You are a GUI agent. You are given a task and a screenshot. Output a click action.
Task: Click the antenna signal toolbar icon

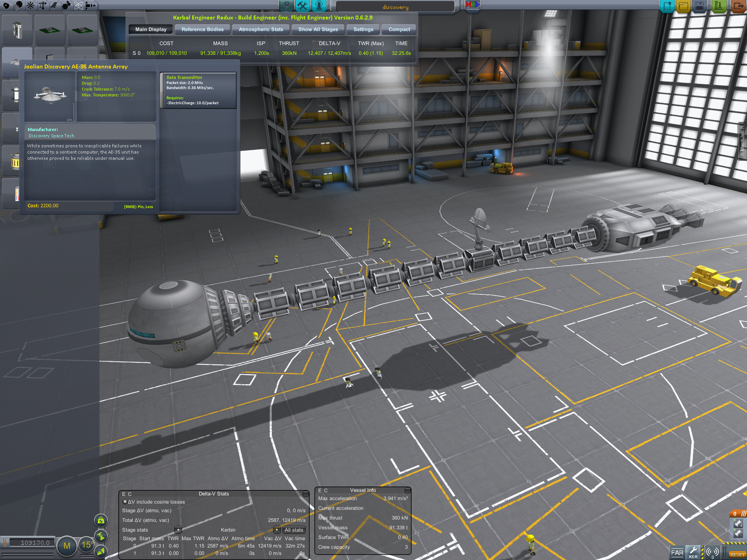(713, 553)
